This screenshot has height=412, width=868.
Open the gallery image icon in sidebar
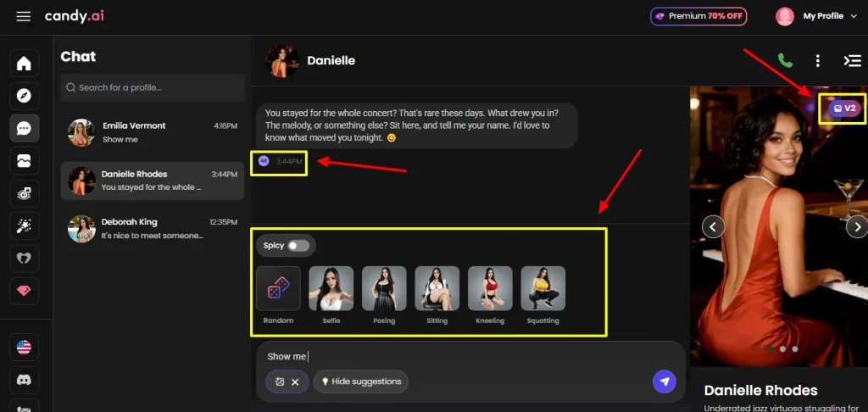(24, 160)
